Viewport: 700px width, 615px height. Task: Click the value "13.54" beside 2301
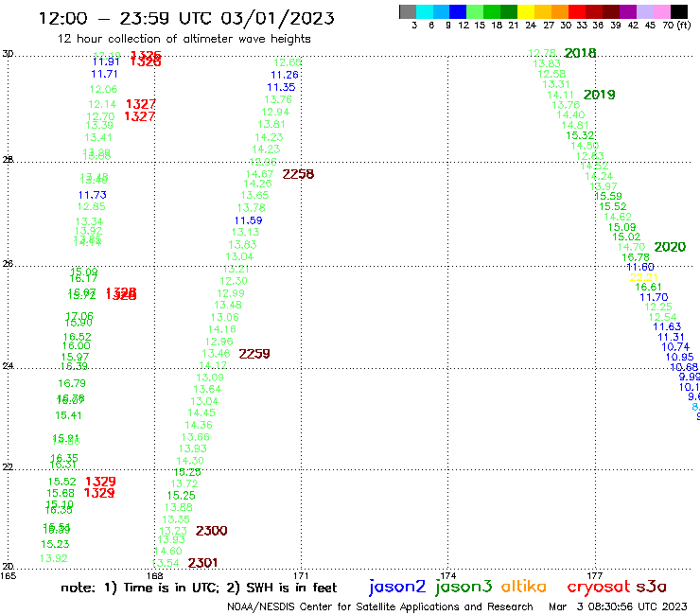tap(166, 563)
